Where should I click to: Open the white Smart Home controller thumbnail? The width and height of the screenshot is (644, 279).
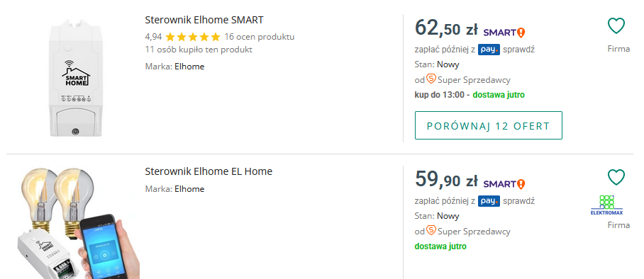click(x=76, y=79)
